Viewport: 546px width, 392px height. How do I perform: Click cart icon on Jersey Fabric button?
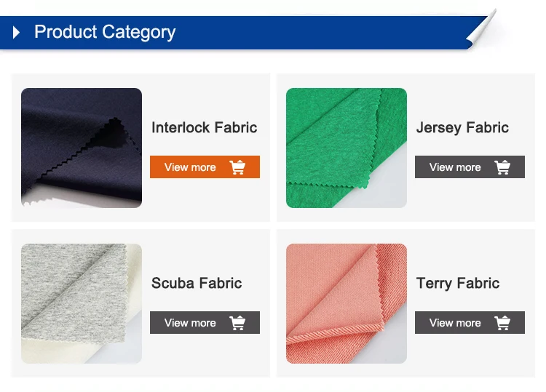tap(502, 167)
